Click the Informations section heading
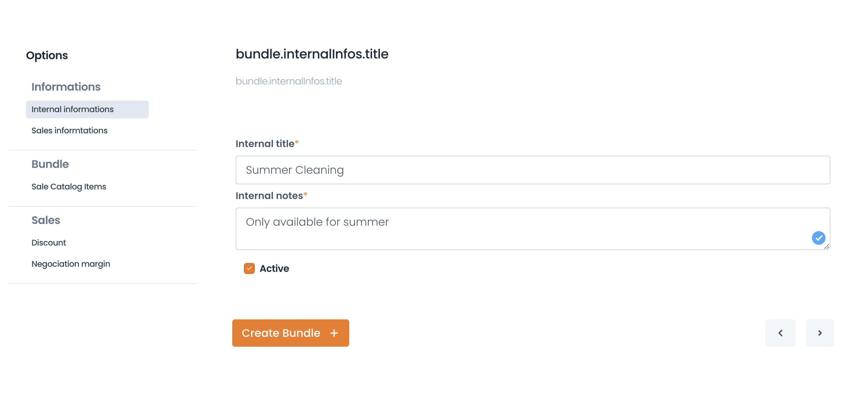 point(66,87)
